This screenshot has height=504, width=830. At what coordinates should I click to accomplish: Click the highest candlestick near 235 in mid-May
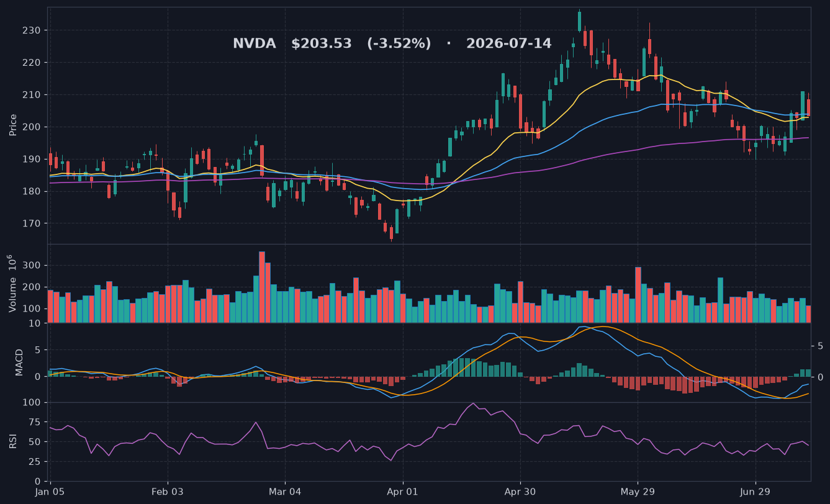(x=579, y=20)
